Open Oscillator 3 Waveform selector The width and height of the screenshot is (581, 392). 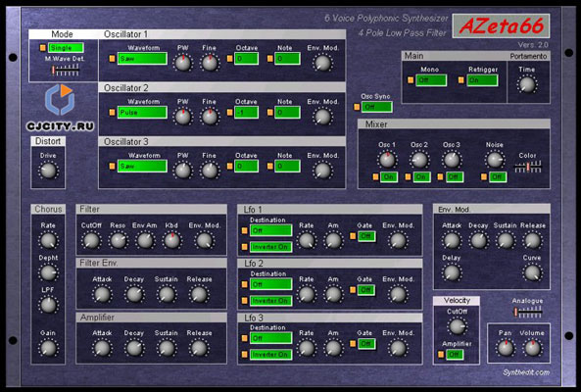(142, 166)
